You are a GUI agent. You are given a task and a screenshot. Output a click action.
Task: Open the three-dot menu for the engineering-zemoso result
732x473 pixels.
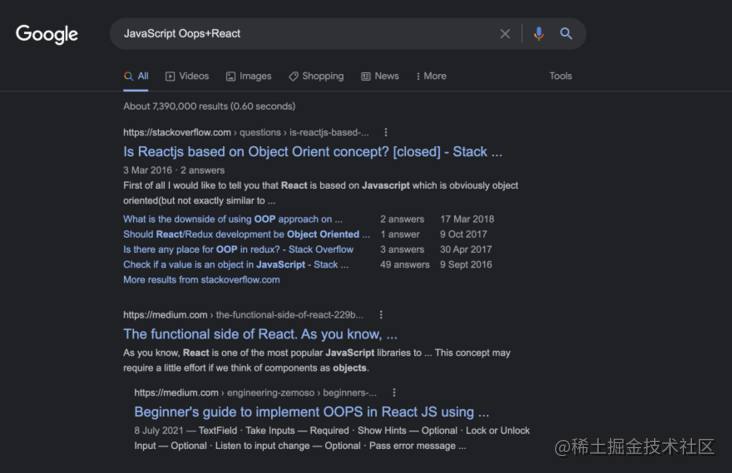394,393
